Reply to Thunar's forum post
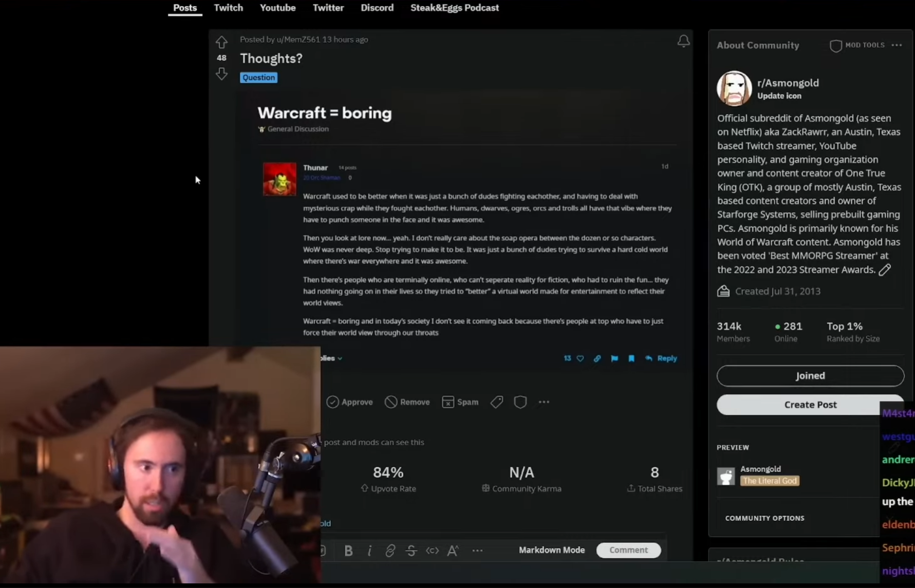The width and height of the screenshot is (915, 588). pyautogui.click(x=661, y=358)
